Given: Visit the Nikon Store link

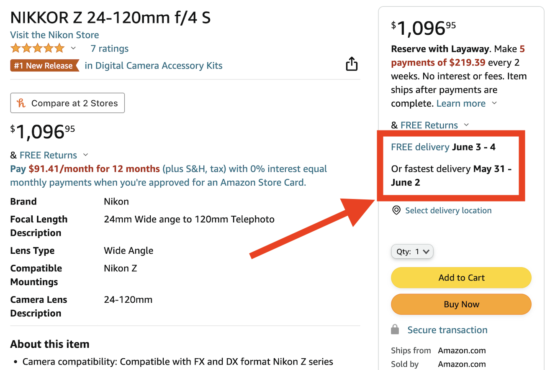Looking at the screenshot, I should pyautogui.click(x=54, y=35).
